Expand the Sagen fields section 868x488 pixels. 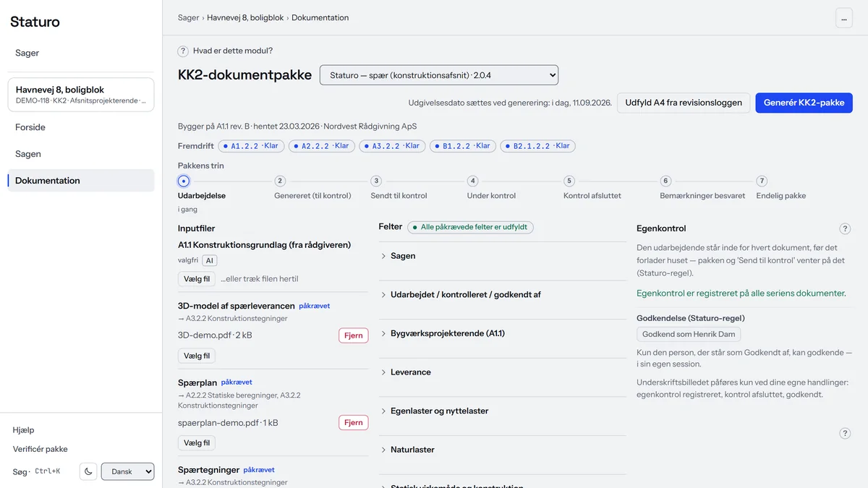tap(503, 256)
